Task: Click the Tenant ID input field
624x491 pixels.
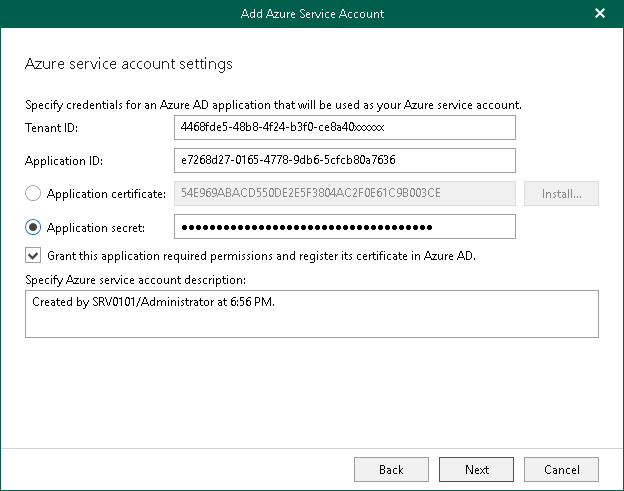Action: point(344,128)
